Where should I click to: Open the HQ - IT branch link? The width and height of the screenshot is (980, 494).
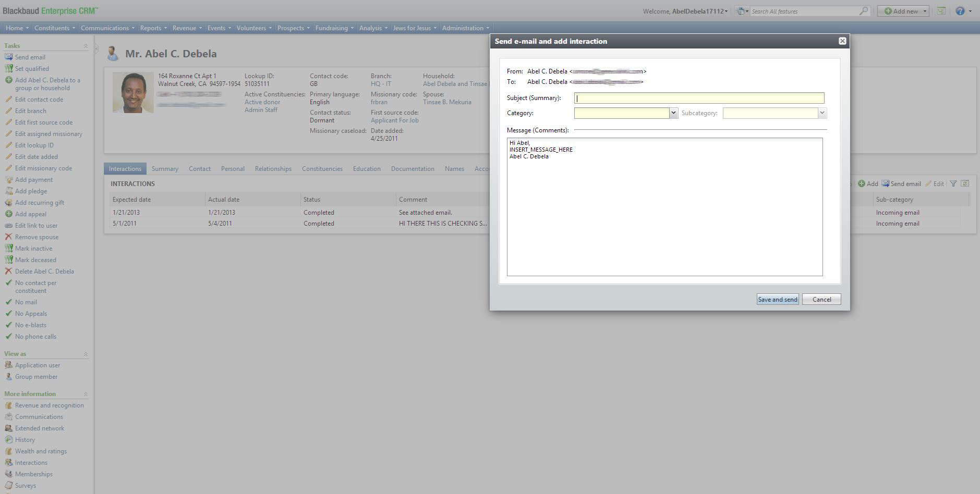(x=381, y=84)
